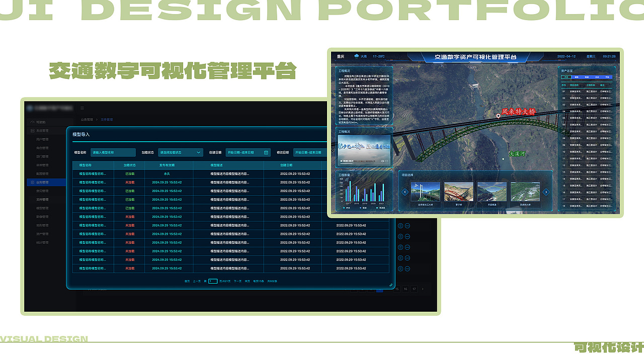The height and width of the screenshot is (362, 644).
Task: Click the 文件管理 breadcrumb link
Action: [x=107, y=120]
